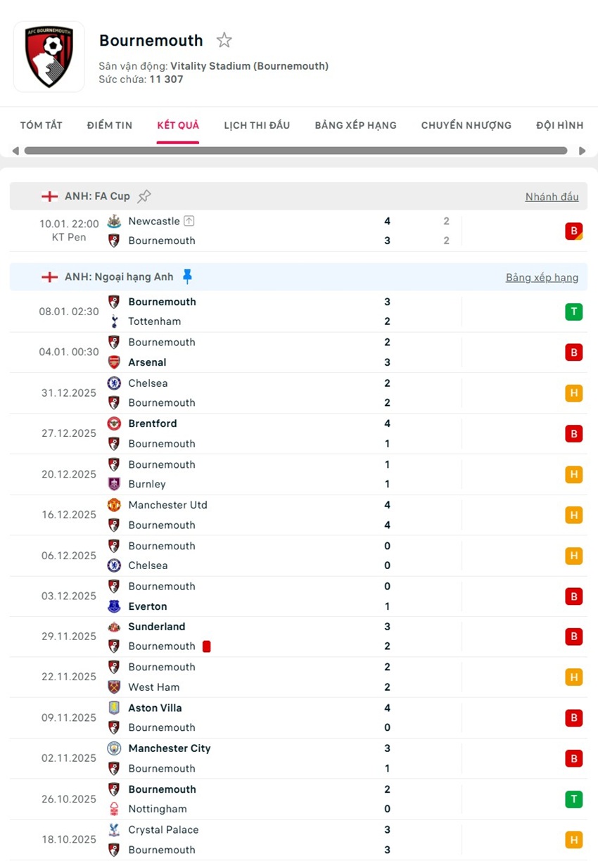
Task: Select the Arsenal team logo
Action: point(115,362)
